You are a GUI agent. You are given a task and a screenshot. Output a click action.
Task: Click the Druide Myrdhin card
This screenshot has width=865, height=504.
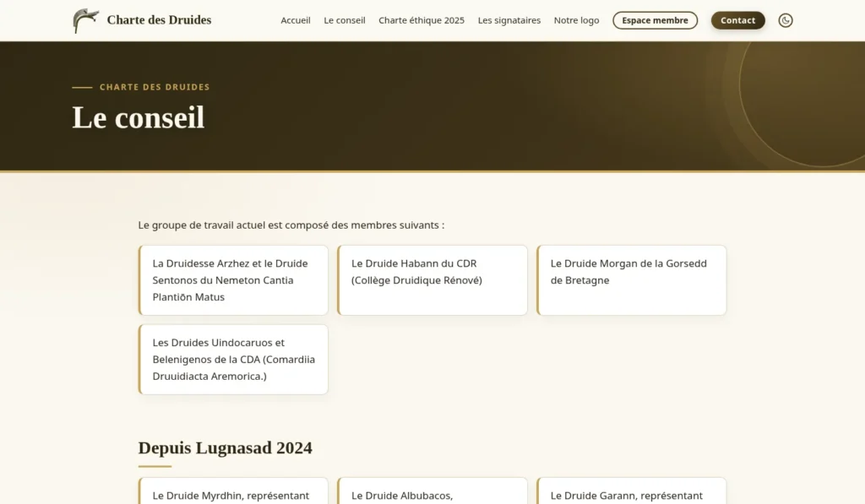[x=233, y=490]
